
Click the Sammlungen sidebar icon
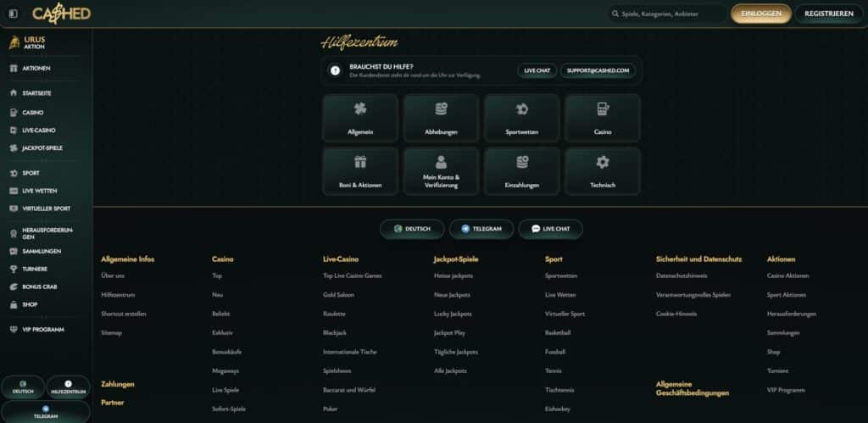tap(14, 251)
